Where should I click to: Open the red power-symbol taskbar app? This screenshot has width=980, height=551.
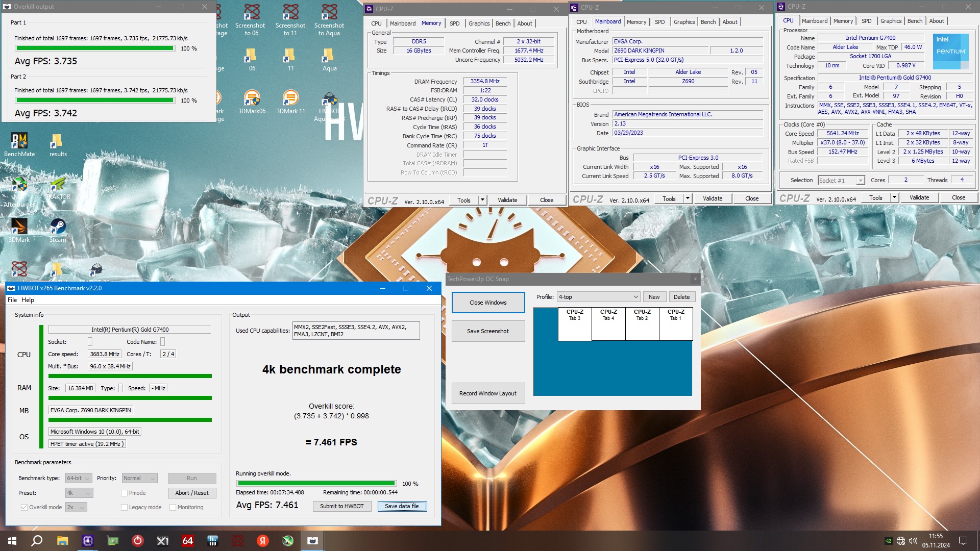[x=138, y=541]
